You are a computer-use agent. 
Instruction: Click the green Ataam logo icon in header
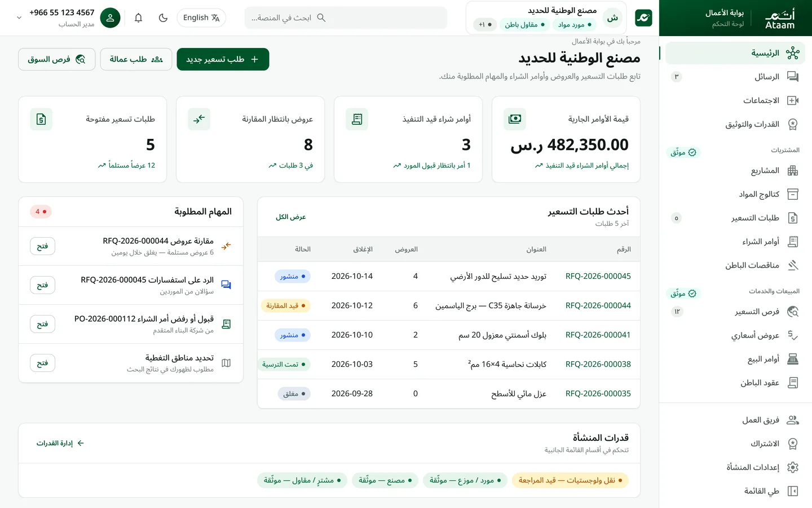(643, 17)
